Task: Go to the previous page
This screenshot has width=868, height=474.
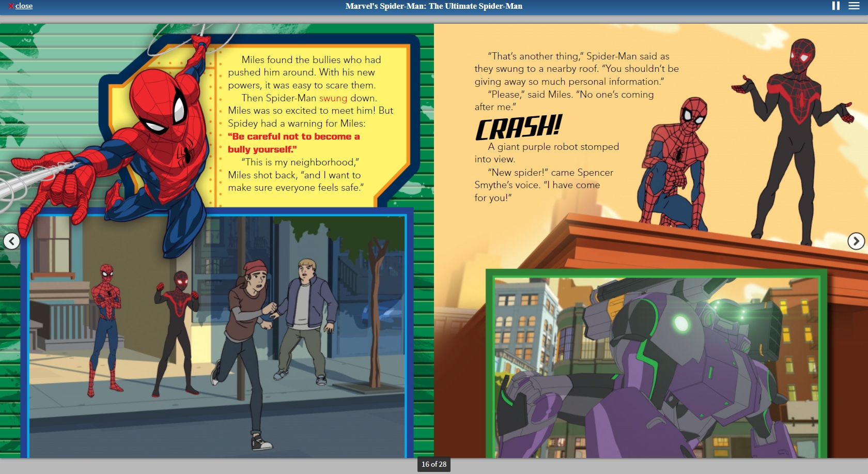Action: pyautogui.click(x=11, y=241)
